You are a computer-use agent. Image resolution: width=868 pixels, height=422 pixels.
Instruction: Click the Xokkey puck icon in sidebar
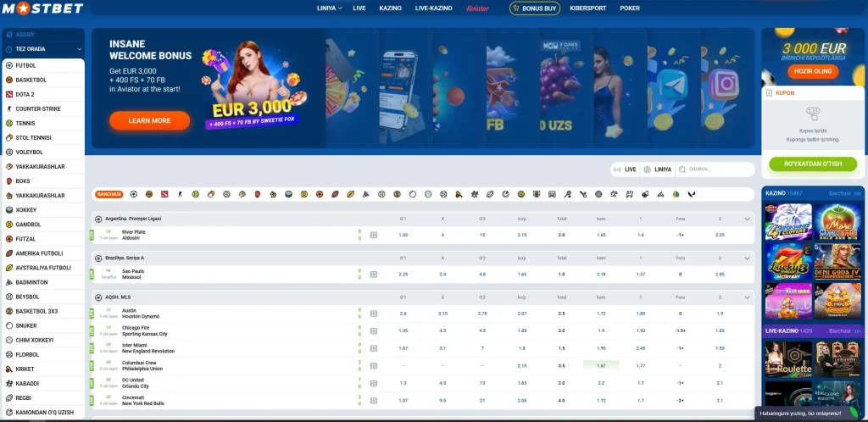click(x=9, y=210)
